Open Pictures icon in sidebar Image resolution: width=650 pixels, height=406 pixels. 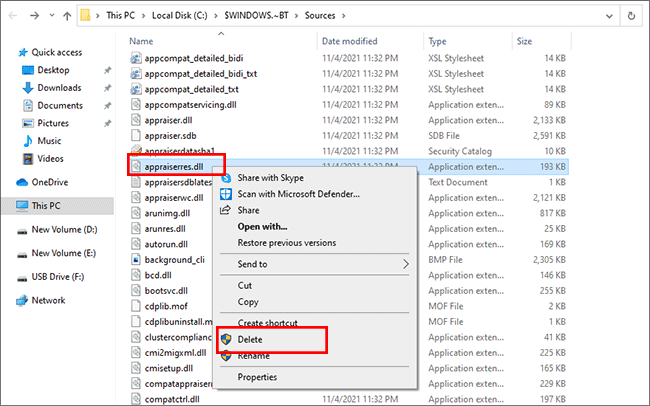[x=28, y=123]
